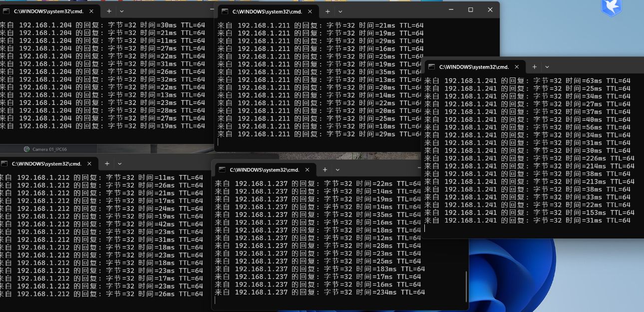The height and width of the screenshot is (312, 644).
Task: Click the 时间=16ms reply line from 192.168.1.211
Action: [x=321, y=49]
